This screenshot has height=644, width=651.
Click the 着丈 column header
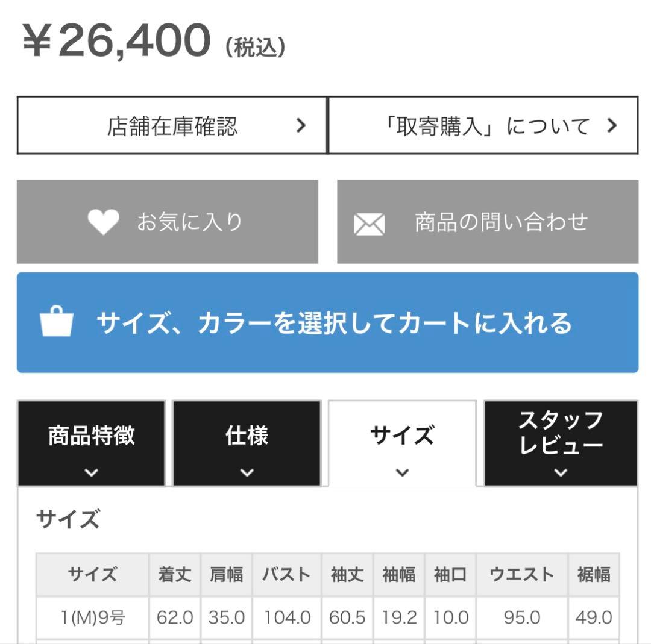[x=175, y=575]
